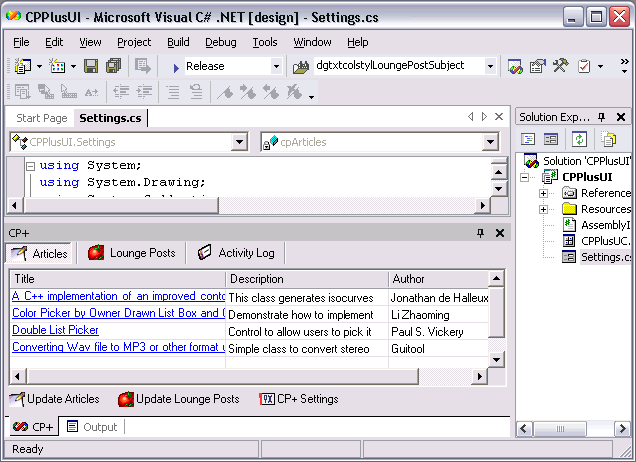
Task: Expand the Resources folder node
Action: [543, 209]
